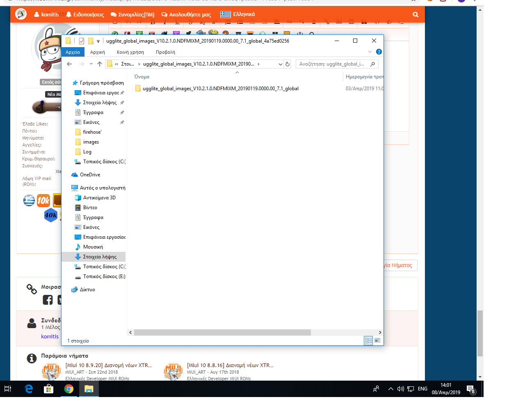Screen dimensions: 525x420
Task: Expand the File Explorer ribbon
Action: 370,52
